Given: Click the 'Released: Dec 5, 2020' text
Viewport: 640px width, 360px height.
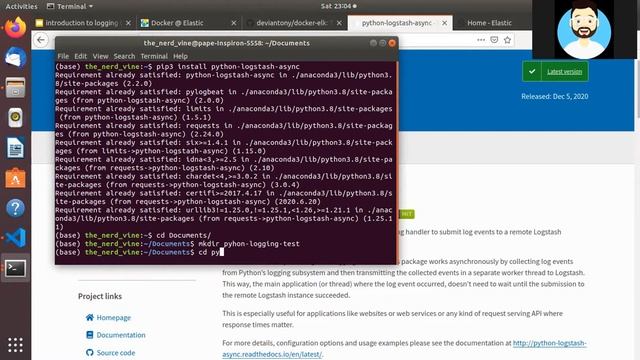Looking at the screenshot, I should tap(554, 96).
